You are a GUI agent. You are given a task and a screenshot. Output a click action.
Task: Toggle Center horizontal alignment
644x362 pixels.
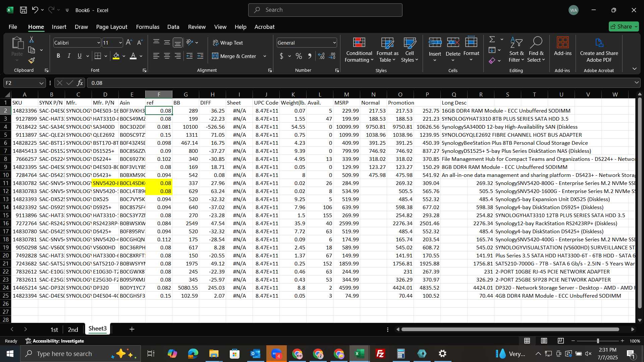tap(167, 56)
